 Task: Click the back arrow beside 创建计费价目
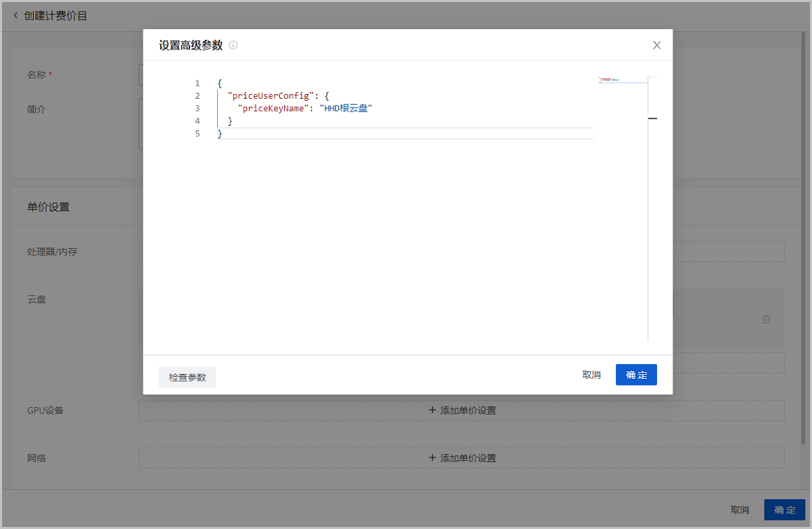click(16, 16)
